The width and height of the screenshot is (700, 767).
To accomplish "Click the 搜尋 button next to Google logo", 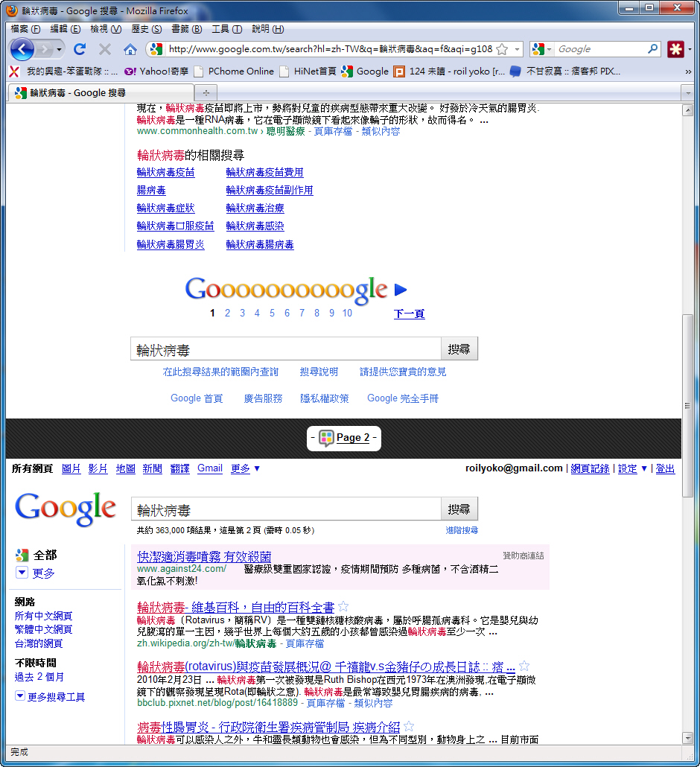I will (459, 509).
